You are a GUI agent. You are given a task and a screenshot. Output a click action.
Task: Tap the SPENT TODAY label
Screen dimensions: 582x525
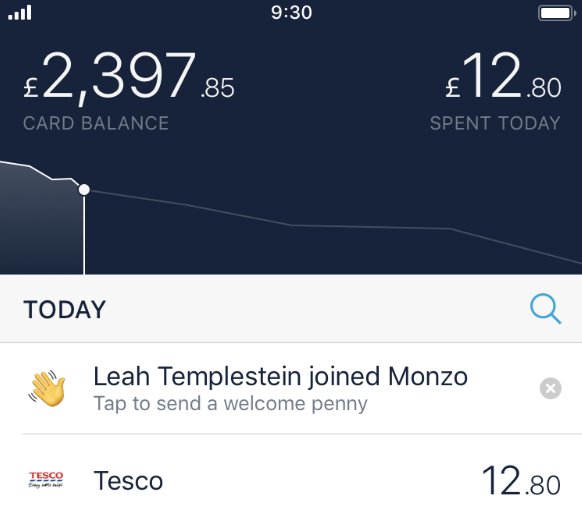495,123
